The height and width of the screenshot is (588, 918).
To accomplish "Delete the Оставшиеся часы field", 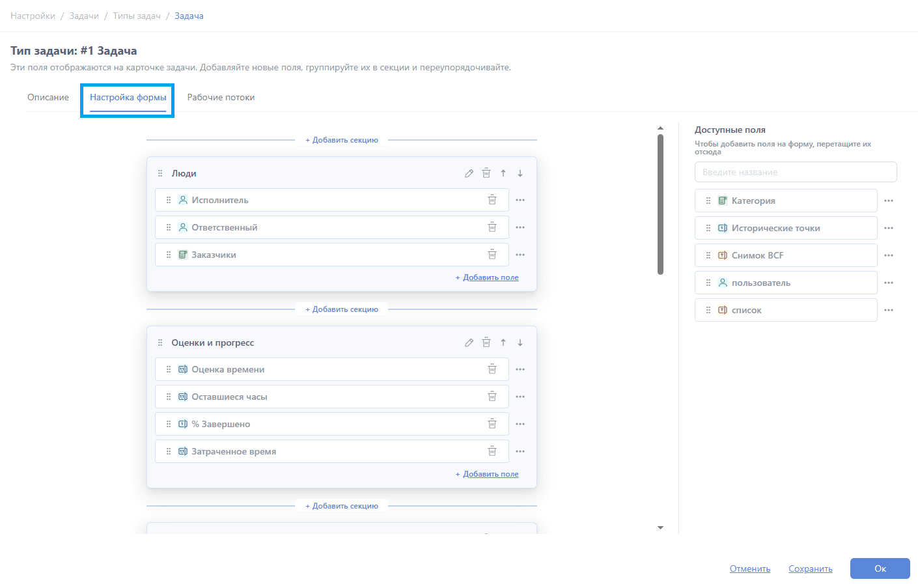I will (x=492, y=397).
